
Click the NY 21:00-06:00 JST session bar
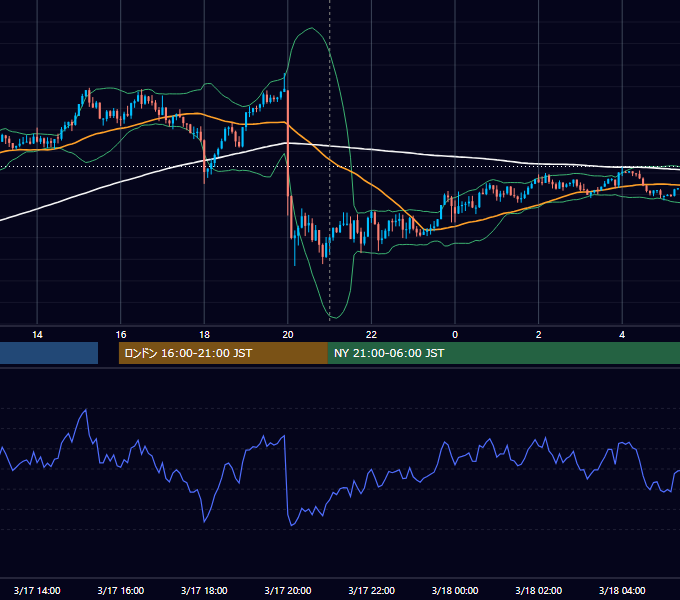click(503, 353)
